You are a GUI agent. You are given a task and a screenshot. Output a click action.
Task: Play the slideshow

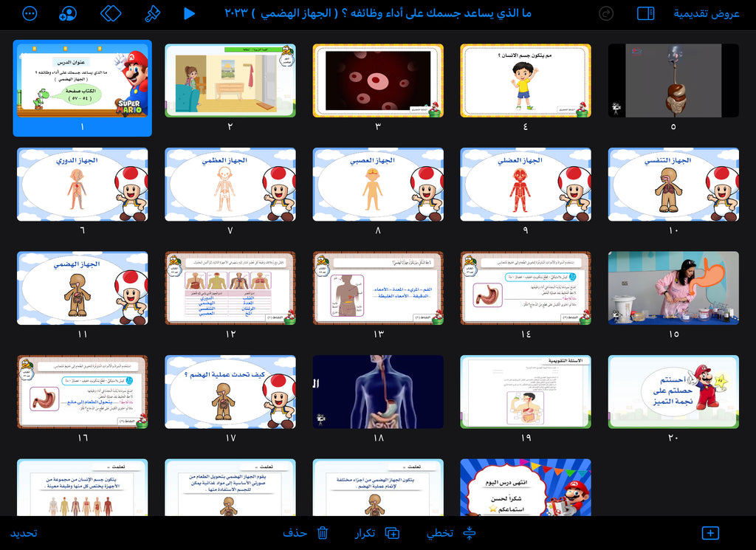[x=190, y=13]
